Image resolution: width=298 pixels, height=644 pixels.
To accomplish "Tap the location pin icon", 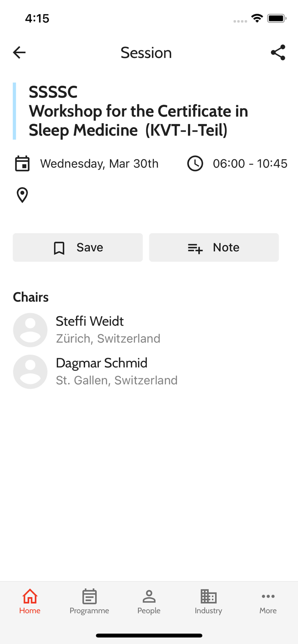I will [x=22, y=195].
